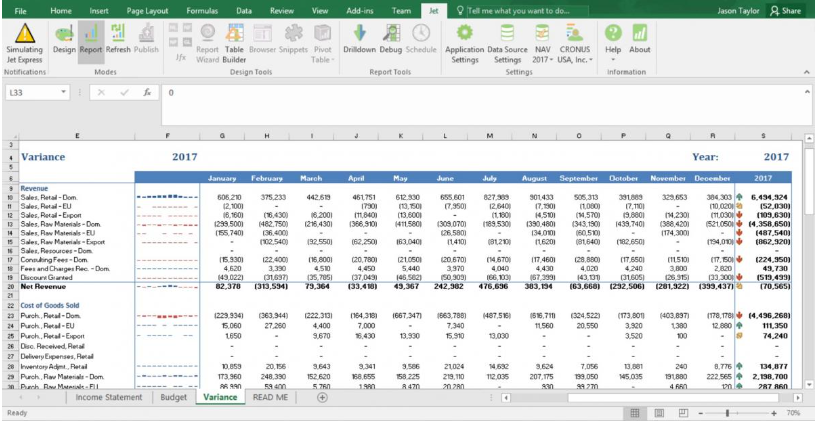Click in the Tell me what you want to do box
The image size is (816, 421).
click(527, 10)
